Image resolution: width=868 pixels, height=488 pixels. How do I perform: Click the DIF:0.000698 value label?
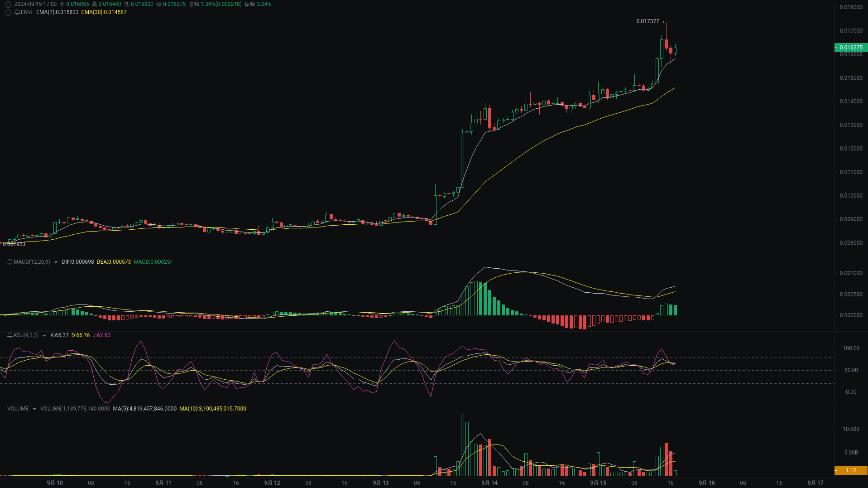78,262
